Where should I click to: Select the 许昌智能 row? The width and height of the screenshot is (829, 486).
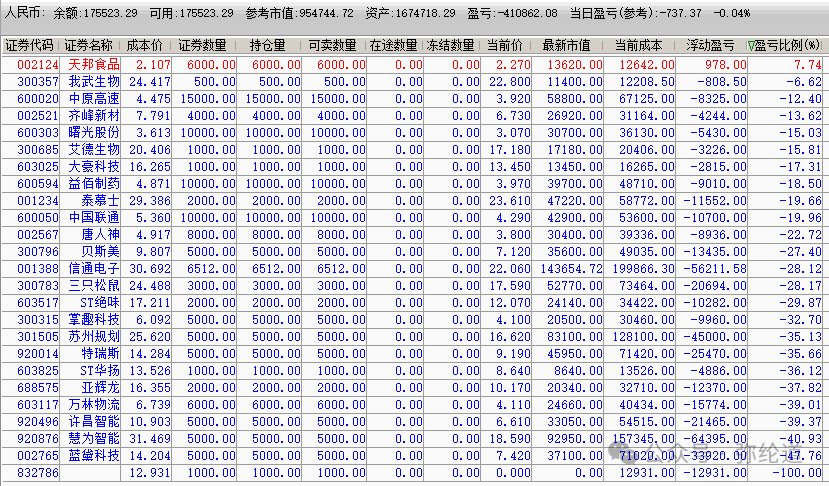click(x=412, y=421)
